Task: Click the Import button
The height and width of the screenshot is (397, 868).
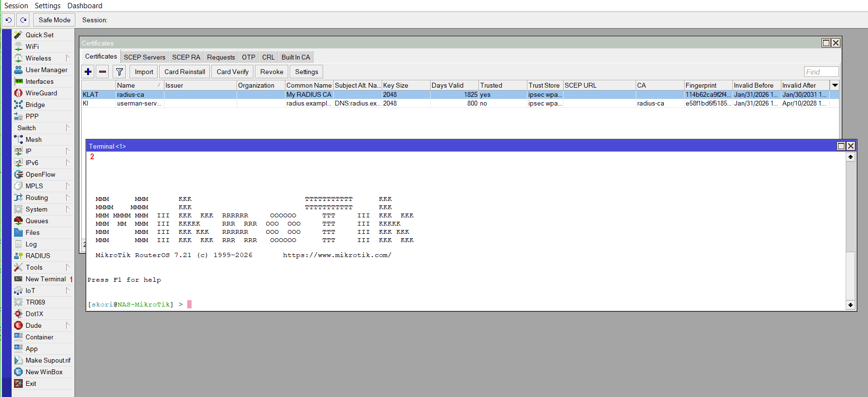Action: click(x=144, y=72)
